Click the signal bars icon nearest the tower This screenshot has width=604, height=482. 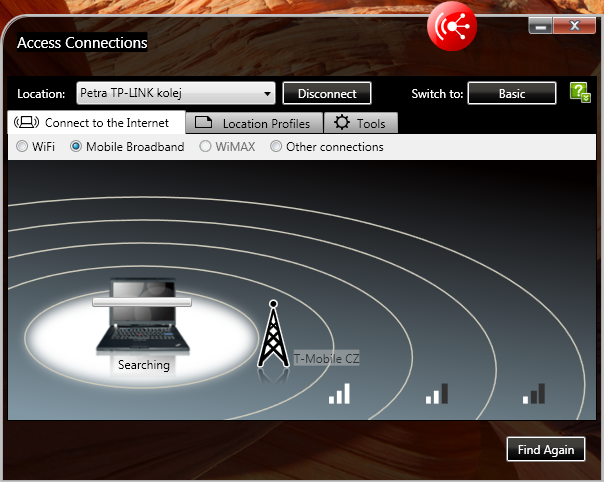tap(341, 393)
